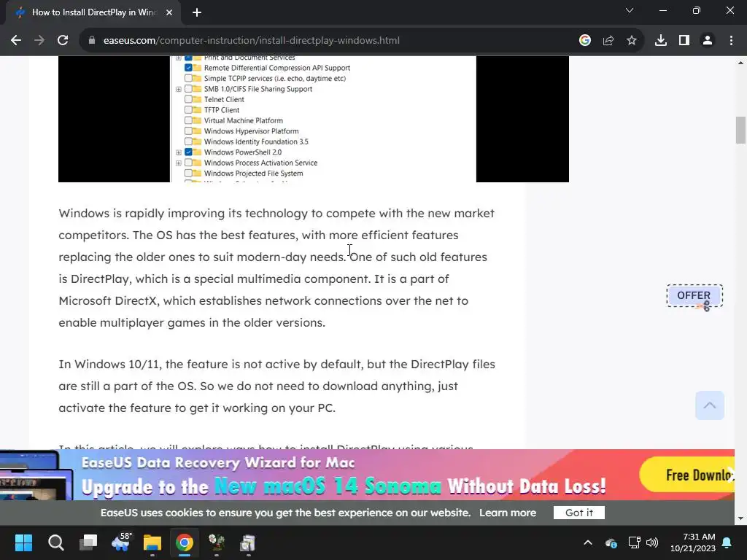Toggle Windows PowerShell 2.0 checkbox

(x=189, y=152)
